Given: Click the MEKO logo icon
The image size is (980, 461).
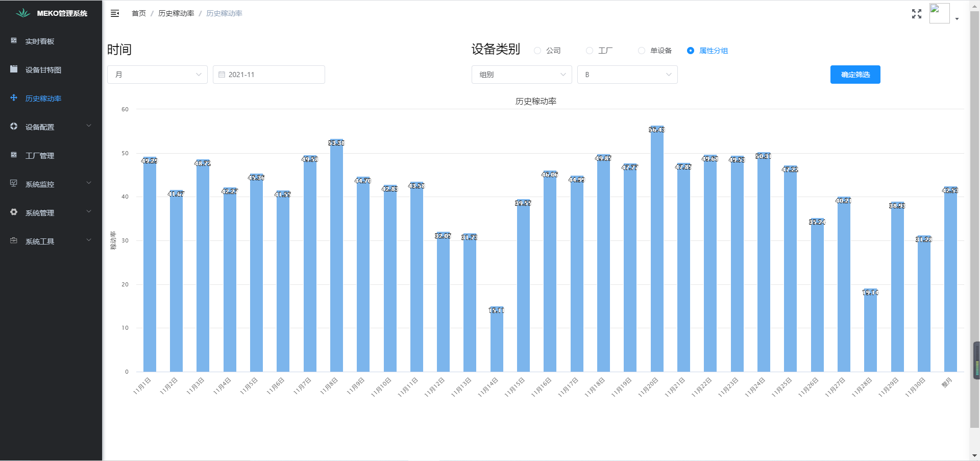Looking at the screenshot, I should coord(23,13).
